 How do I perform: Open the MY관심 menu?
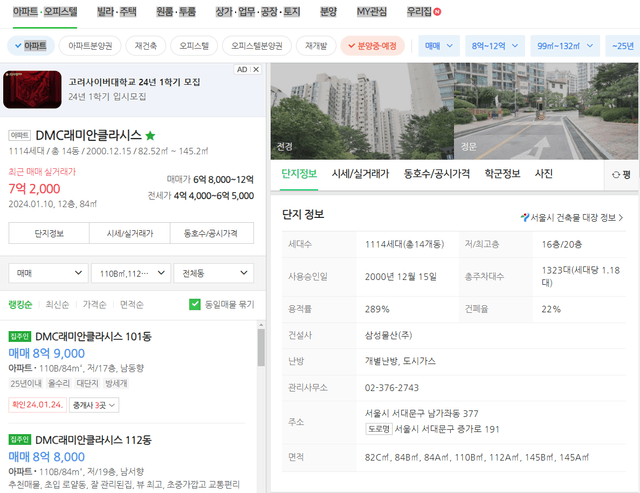371,12
